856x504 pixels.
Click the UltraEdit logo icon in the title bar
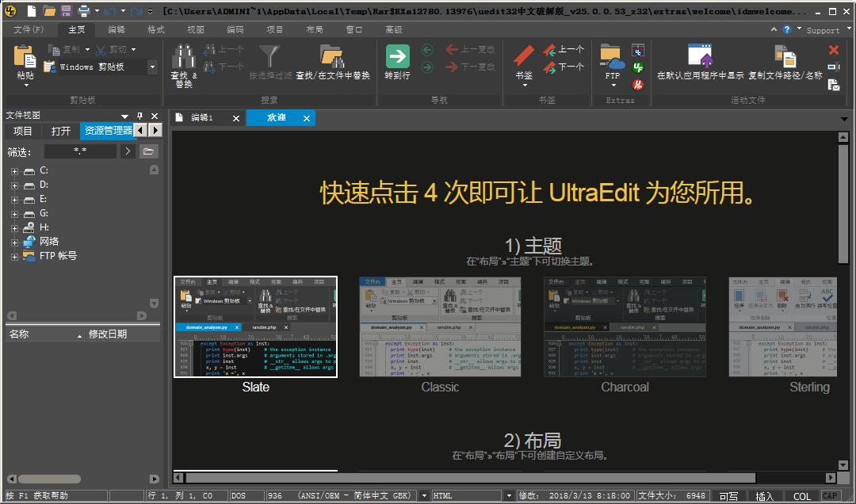pyautogui.click(x=10, y=10)
